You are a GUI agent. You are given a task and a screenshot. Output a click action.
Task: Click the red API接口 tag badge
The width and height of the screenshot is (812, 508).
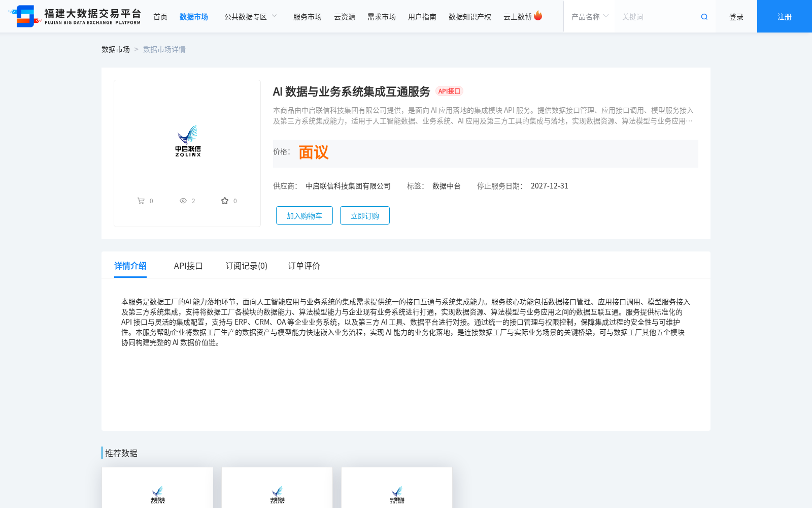[449, 91]
